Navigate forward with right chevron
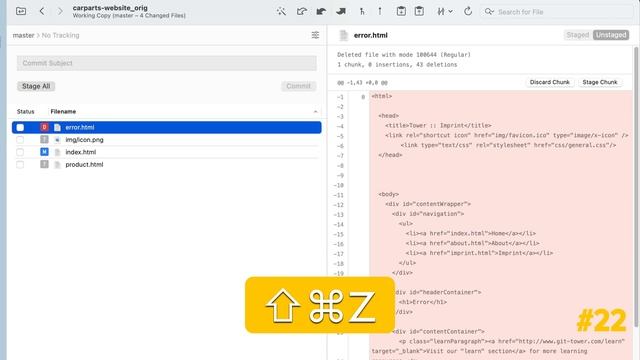Viewport: 640px width, 360px height. pos(60,11)
